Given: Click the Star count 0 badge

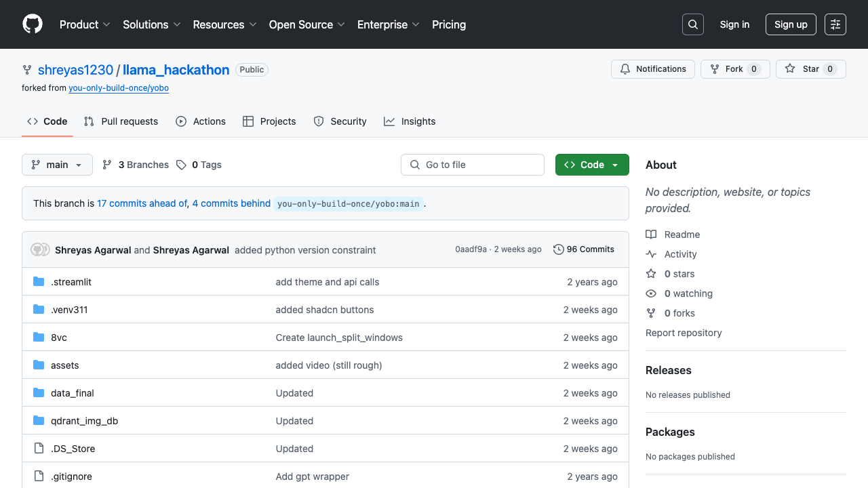Looking at the screenshot, I should pyautogui.click(x=830, y=69).
